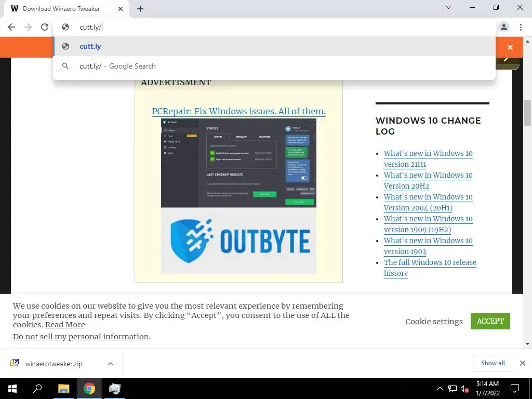Viewport: 532px width, 399px height.
Task: Click the browser forward arrow
Action: [x=28, y=27]
